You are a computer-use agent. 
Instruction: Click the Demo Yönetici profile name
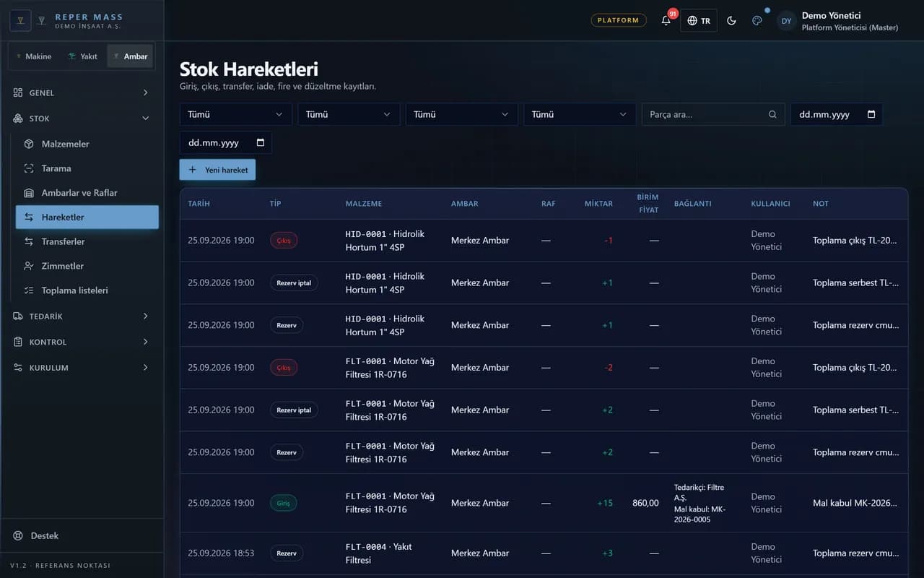click(x=831, y=15)
